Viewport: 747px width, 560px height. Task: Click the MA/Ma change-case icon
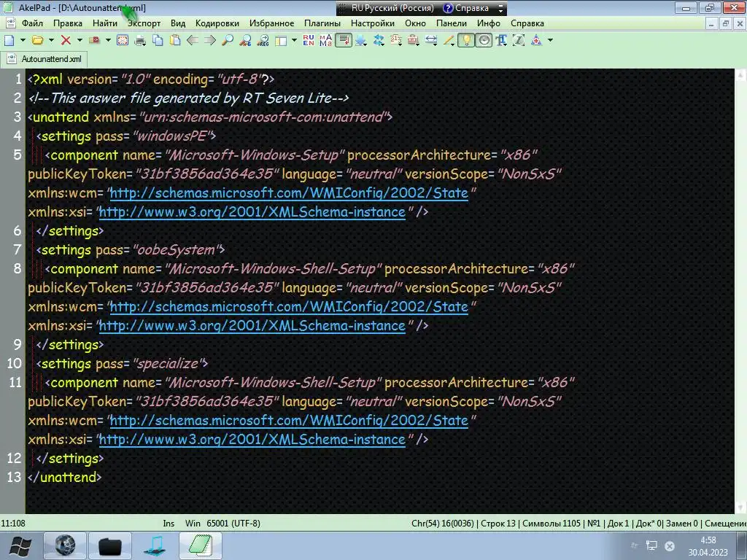pyautogui.click(x=326, y=41)
